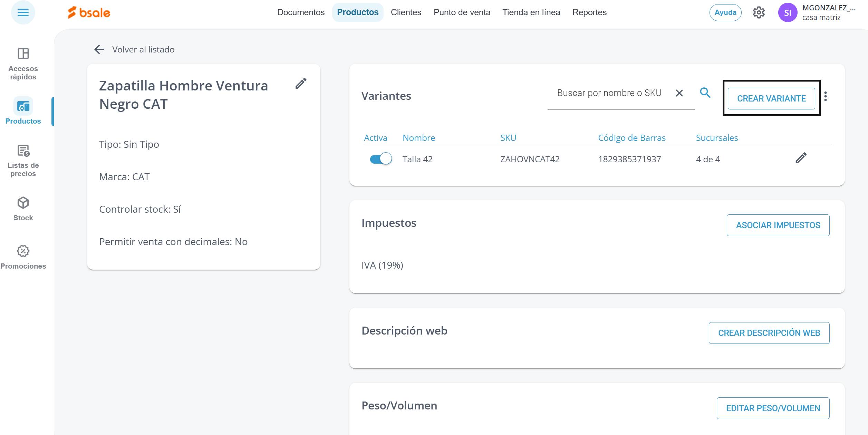This screenshot has width=868, height=435.
Task: Edit product name with pencil icon
Action: 301,84
